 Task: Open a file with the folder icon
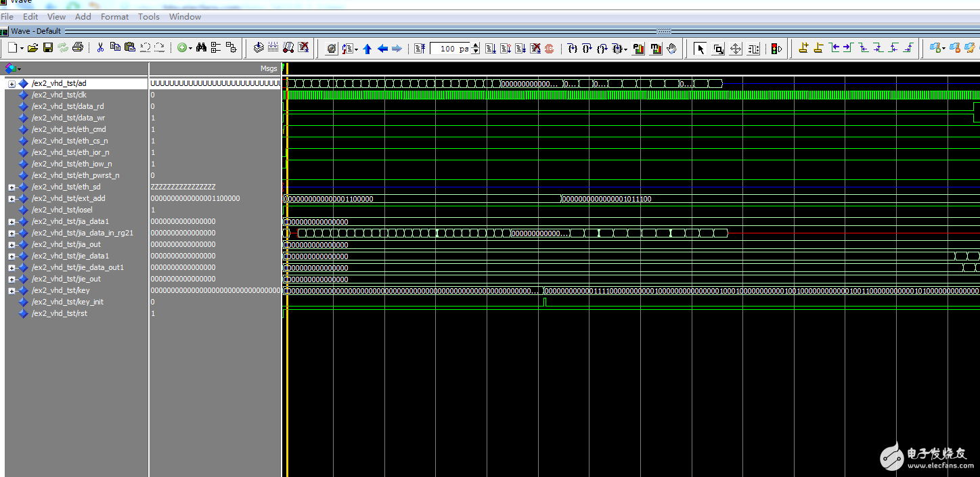32,48
